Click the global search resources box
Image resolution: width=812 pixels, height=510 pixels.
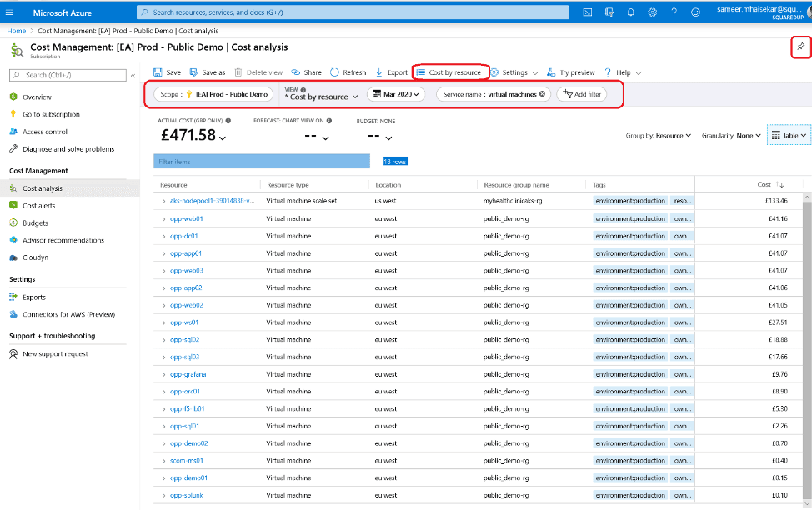pos(352,12)
